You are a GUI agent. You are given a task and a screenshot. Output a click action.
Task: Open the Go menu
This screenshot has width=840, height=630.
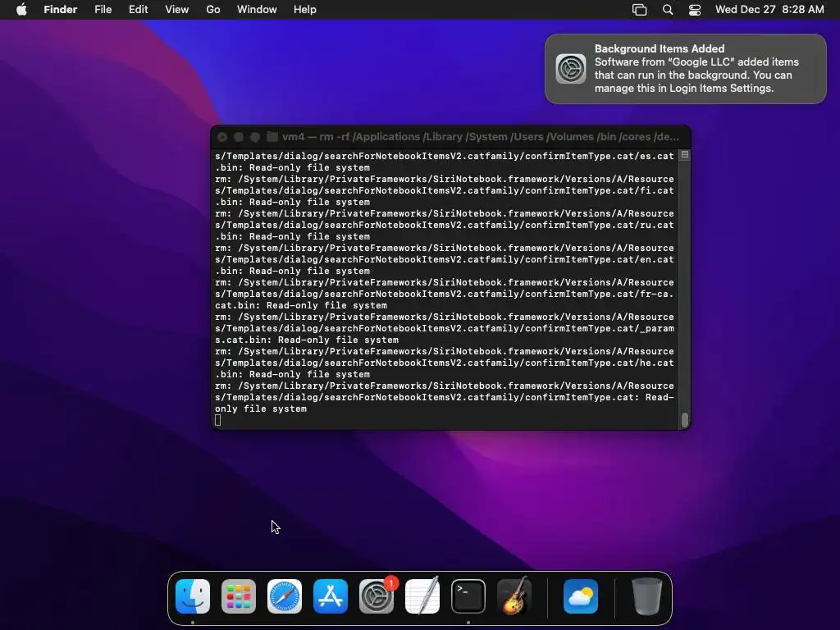point(213,10)
